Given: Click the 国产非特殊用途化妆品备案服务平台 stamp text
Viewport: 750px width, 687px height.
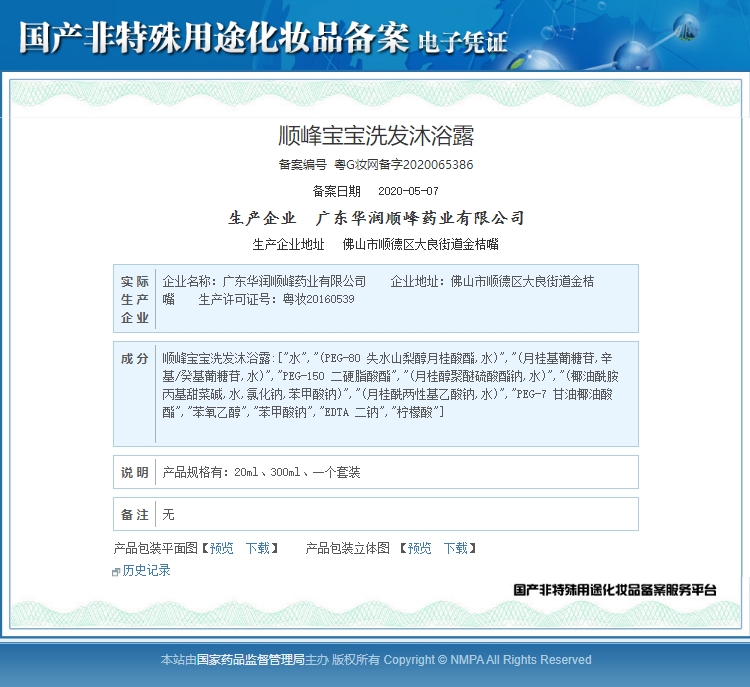Looking at the screenshot, I should [x=614, y=590].
